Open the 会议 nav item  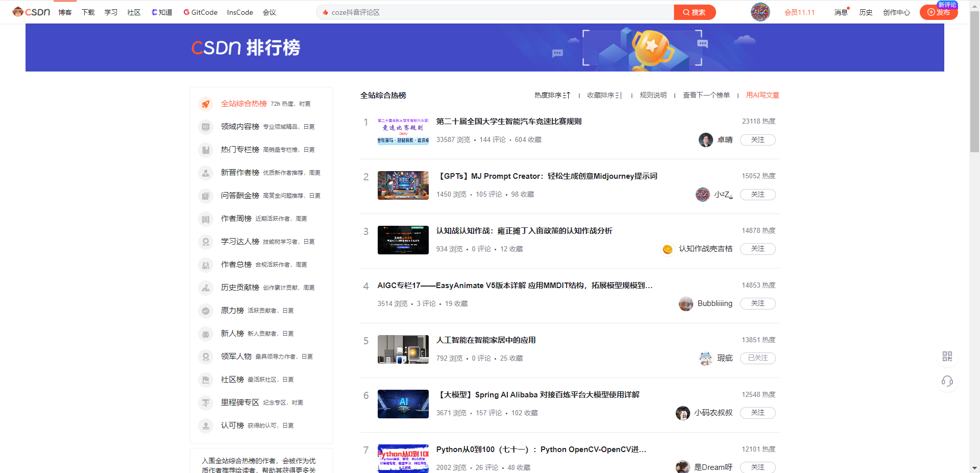tap(269, 12)
